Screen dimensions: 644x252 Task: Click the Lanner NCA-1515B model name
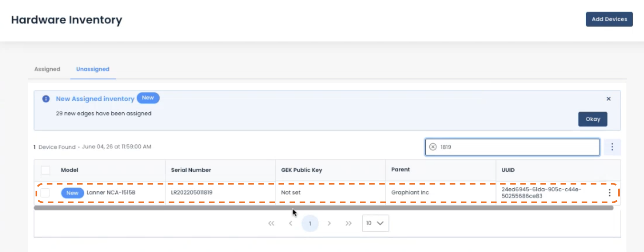click(111, 192)
